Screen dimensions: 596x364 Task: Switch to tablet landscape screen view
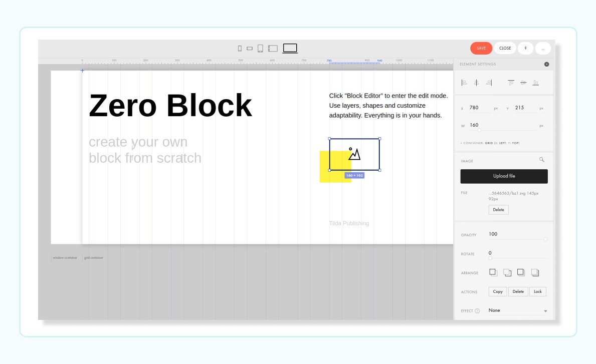pyautogui.click(x=273, y=49)
